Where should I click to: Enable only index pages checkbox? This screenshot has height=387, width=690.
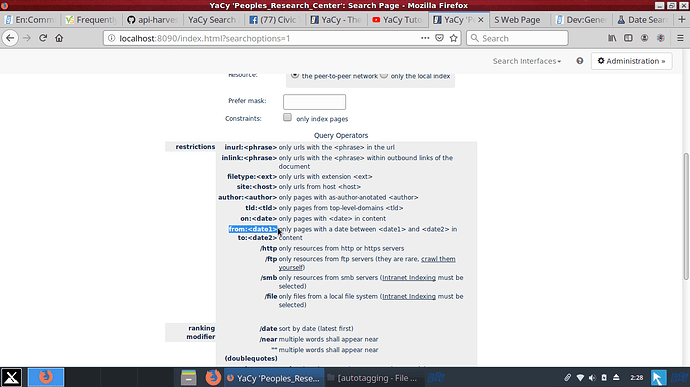287,117
